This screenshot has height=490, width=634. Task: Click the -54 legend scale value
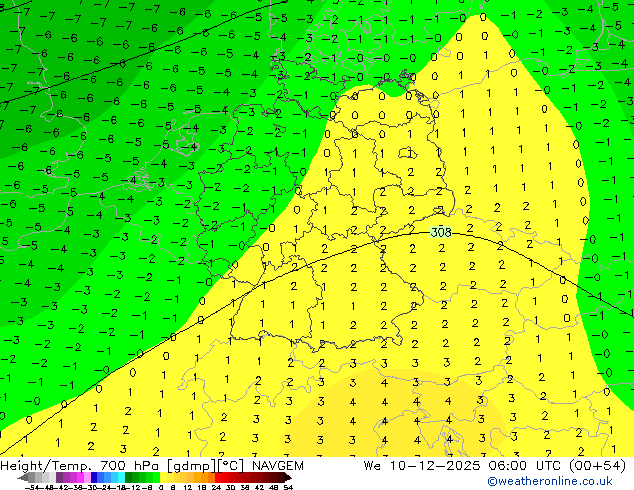point(32,488)
